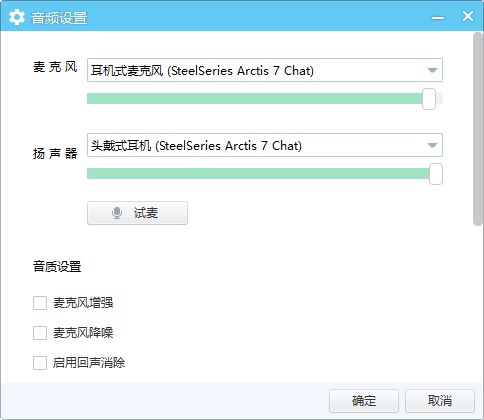484x420 pixels.
Task: Close the 音频设置 dialog with the X
Action: click(468, 16)
